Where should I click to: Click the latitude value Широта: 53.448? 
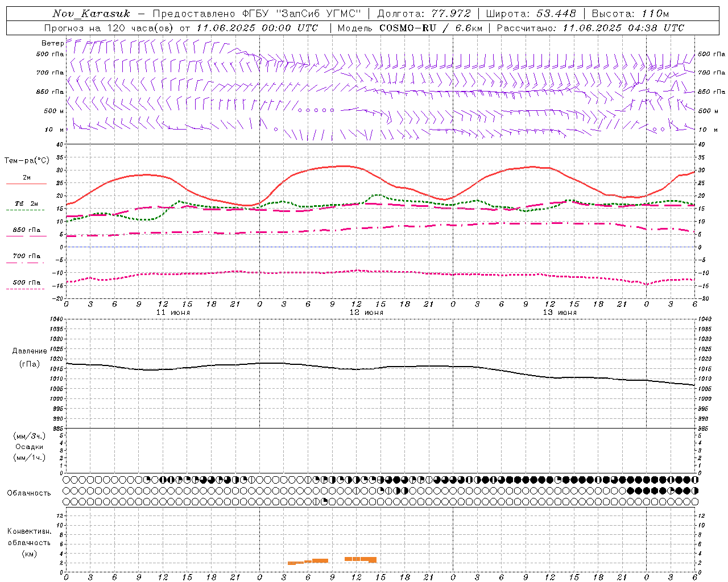coord(531,14)
